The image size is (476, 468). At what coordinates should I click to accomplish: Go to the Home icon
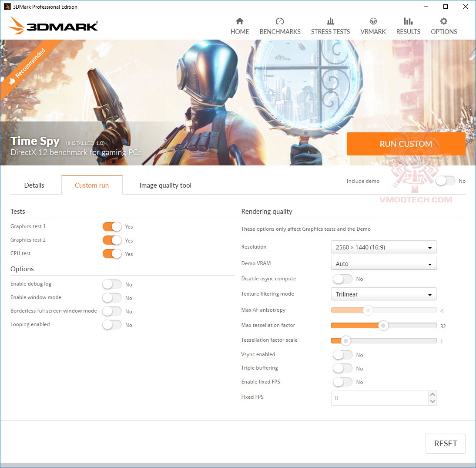pyautogui.click(x=239, y=21)
